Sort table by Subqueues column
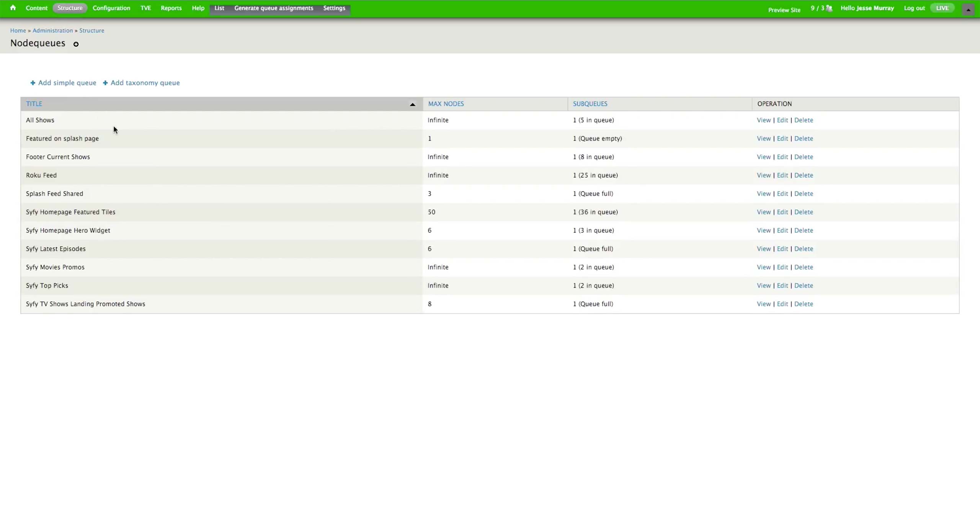The width and height of the screenshot is (980, 515). (590, 104)
